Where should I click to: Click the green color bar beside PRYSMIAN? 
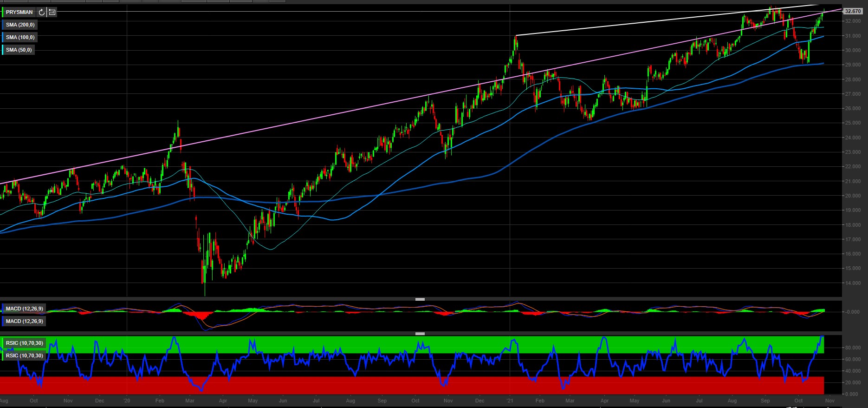click(x=2, y=12)
